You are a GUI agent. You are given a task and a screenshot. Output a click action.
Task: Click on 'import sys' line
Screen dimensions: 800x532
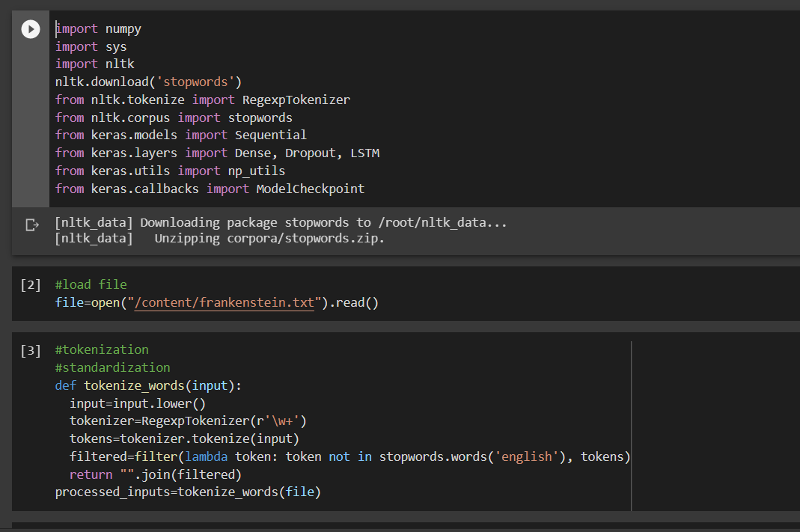coord(91,47)
